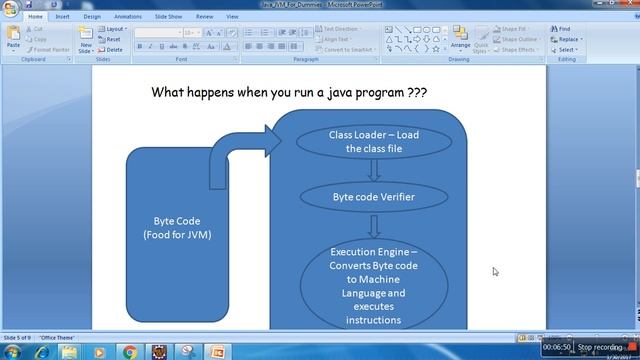
Task: Toggle Text Shadow formatting
Action: coord(185,47)
